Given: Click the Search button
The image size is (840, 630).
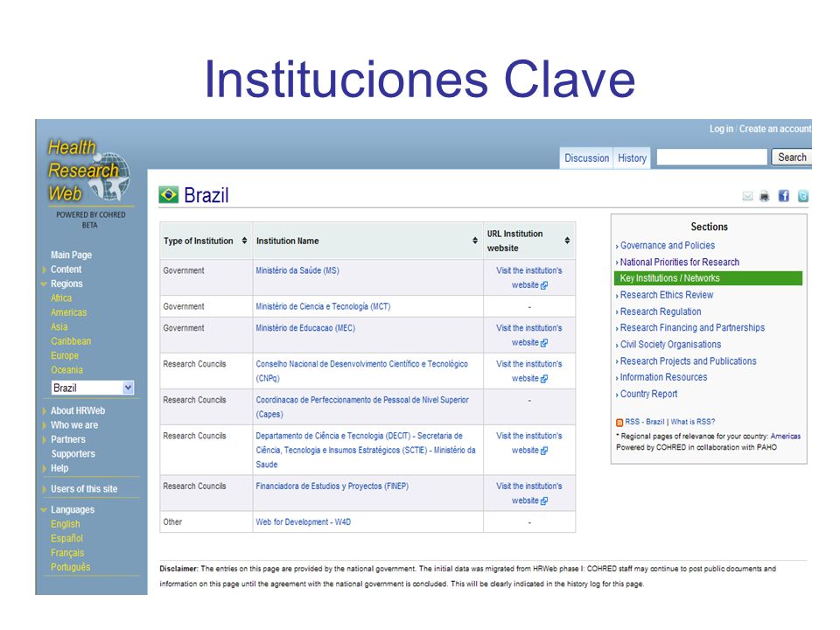Looking at the screenshot, I should 792,157.
